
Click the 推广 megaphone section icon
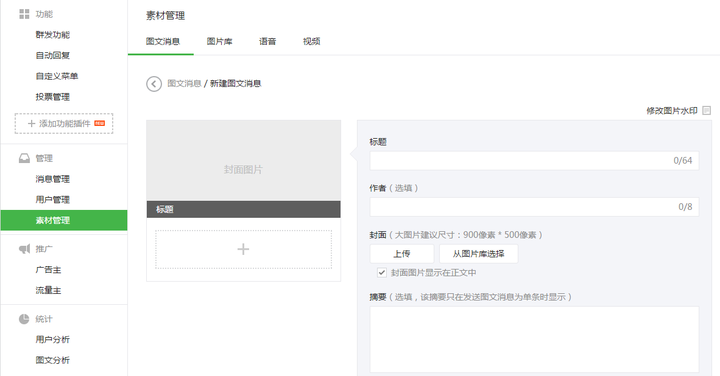click(x=24, y=249)
